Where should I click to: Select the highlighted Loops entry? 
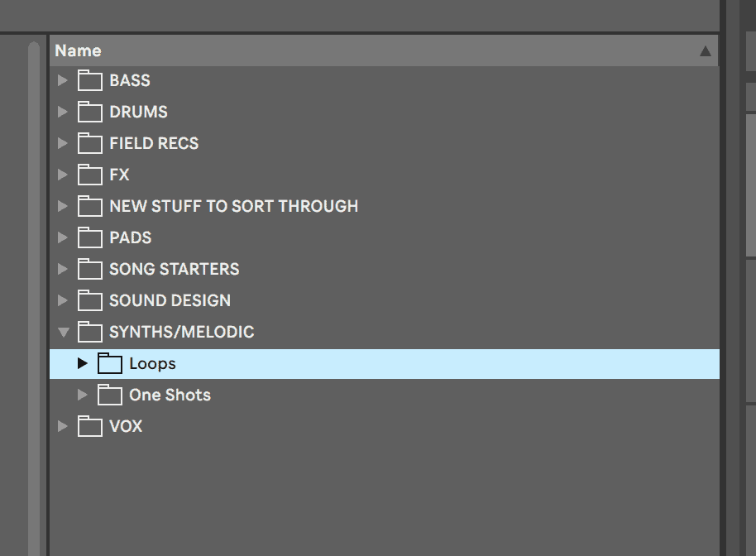(155, 363)
